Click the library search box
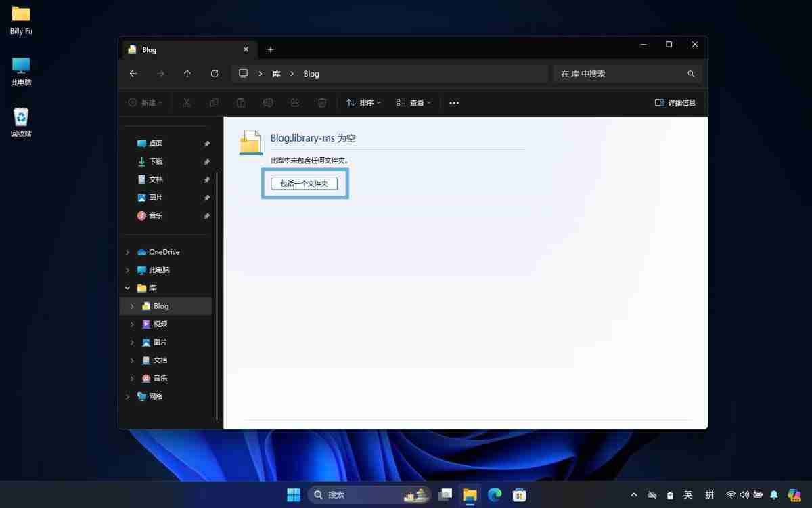Viewport: 812px width, 508px height. (619, 73)
